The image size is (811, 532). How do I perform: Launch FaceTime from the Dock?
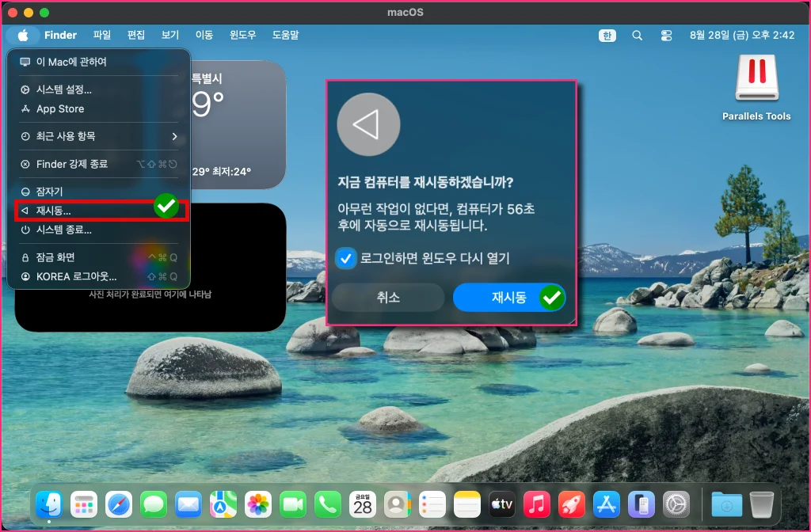pyautogui.click(x=293, y=504)
